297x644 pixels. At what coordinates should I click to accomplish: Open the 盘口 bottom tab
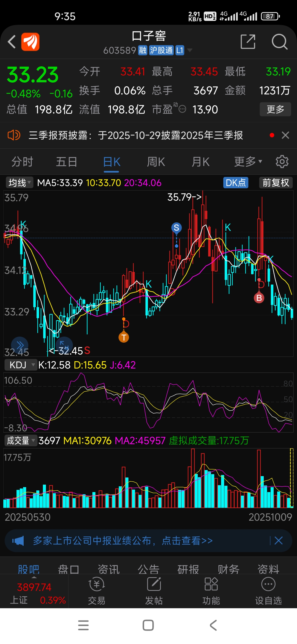68,569
